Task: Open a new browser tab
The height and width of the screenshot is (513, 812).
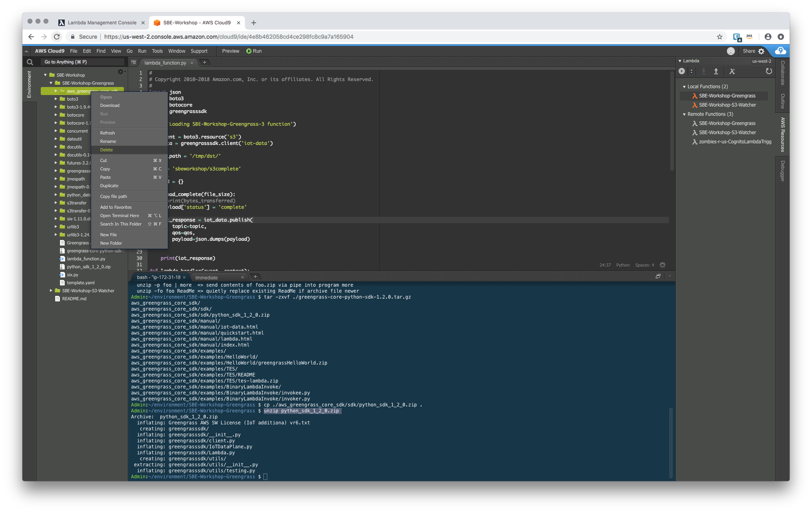Action: 254,23
